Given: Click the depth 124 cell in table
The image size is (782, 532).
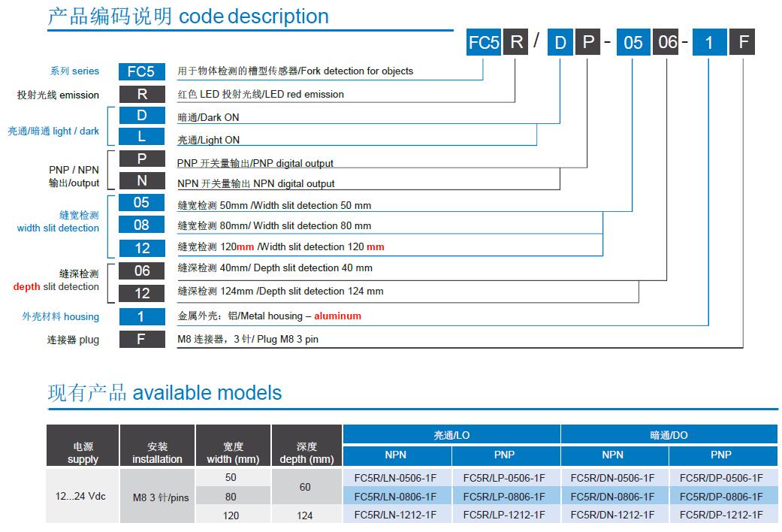Looking at the screenshot, I should point(305,515).
